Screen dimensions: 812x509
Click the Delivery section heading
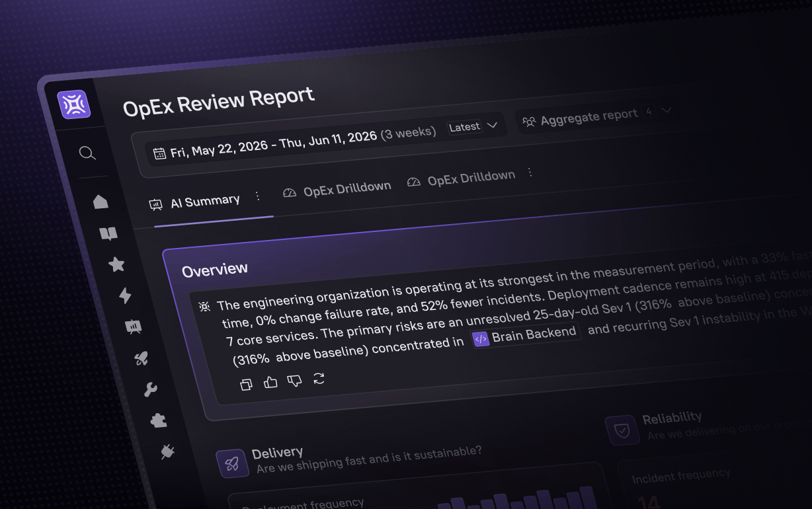point(278,453)
